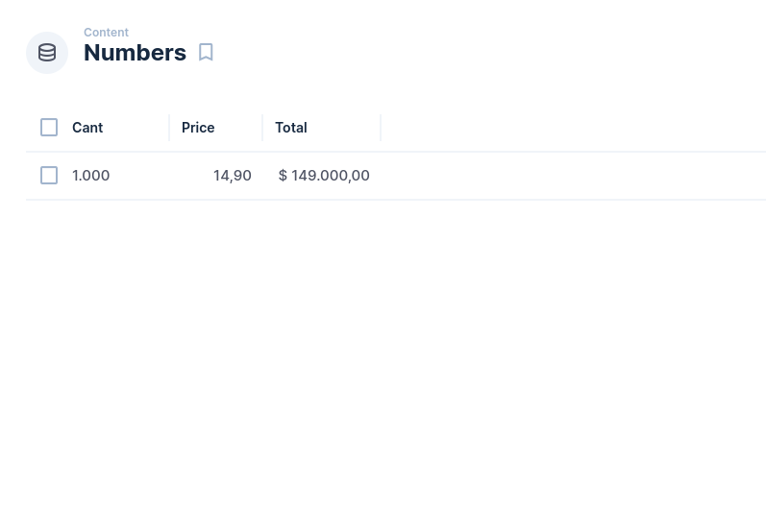The height and width of the screenshot is (532, 766).
Task: Sort by the Price column header
Action: (x=198, y=127)
